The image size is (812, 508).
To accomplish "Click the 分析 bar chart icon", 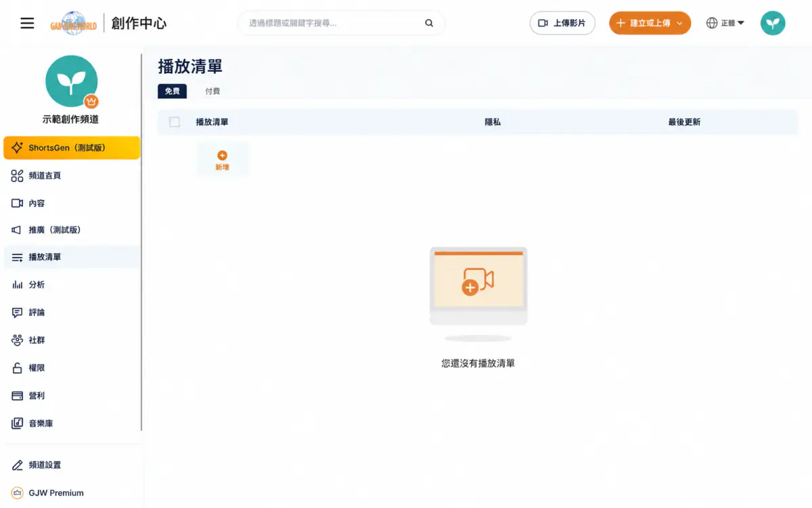I will coord(18,285).
